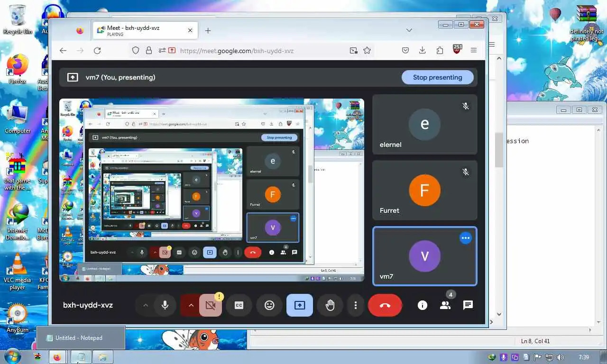Toggle closed captions in Meet
607x364 pixels.
click(239, 305)
